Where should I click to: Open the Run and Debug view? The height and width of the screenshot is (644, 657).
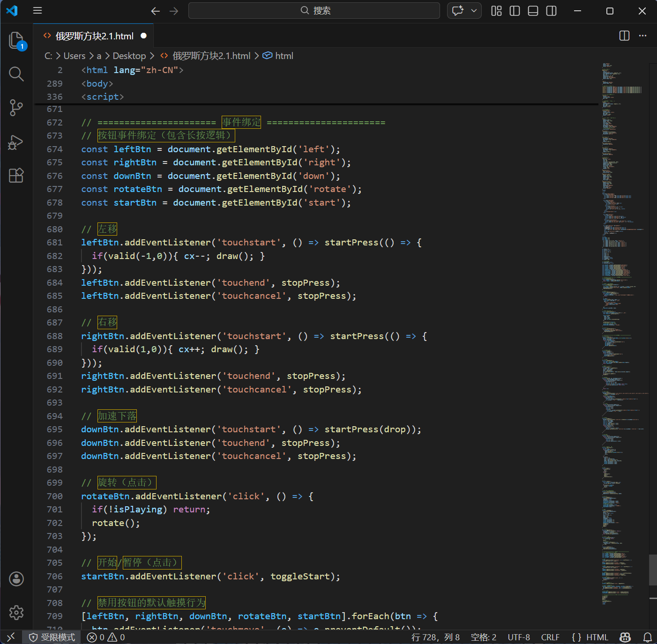[x=16, y=142]
